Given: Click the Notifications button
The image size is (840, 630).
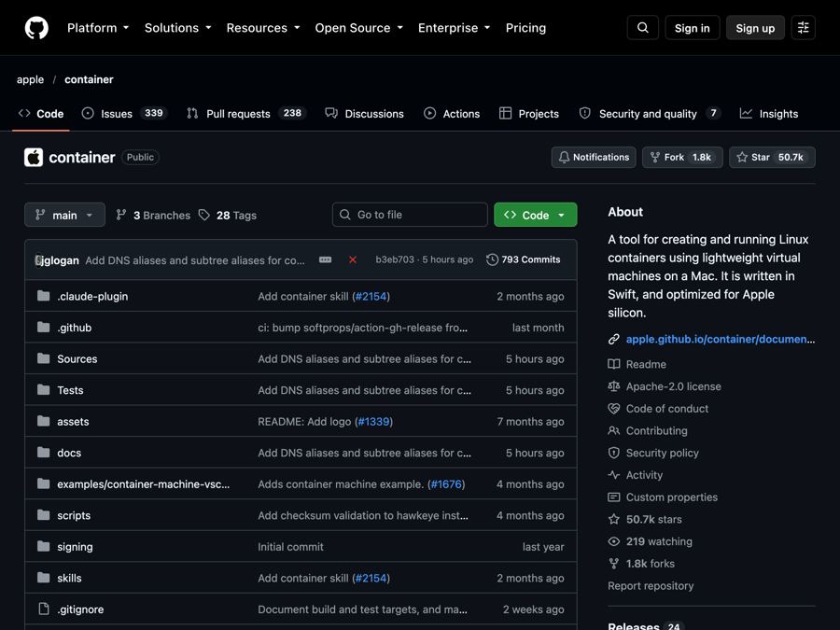Looking at the screenshot, I should click(x=594, y=158).
